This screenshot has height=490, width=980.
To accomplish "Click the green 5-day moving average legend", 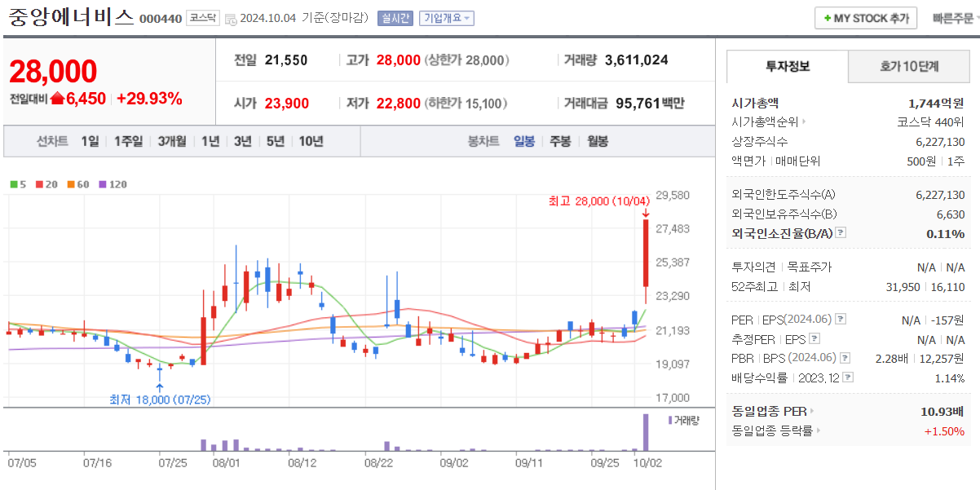I will click(18, 184).
